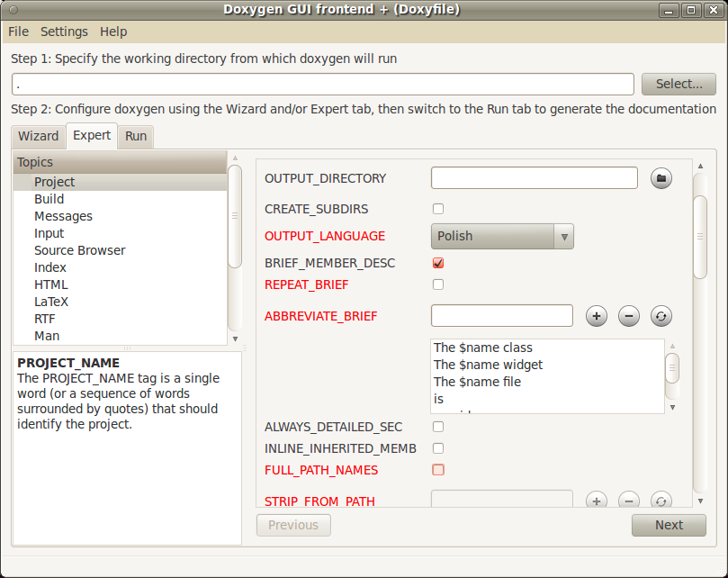Click scroll-down arrow of settings panel
Image resolution: width=728 pixels, height=578 pixels.
[x=701, y=501]
